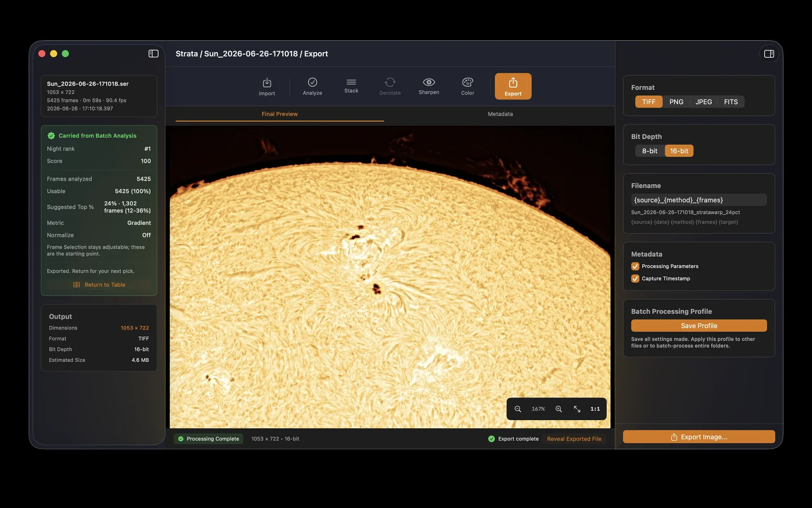Click the Score value 100
The width and height of the screenshot is (812, 508).
click(146, 161)
